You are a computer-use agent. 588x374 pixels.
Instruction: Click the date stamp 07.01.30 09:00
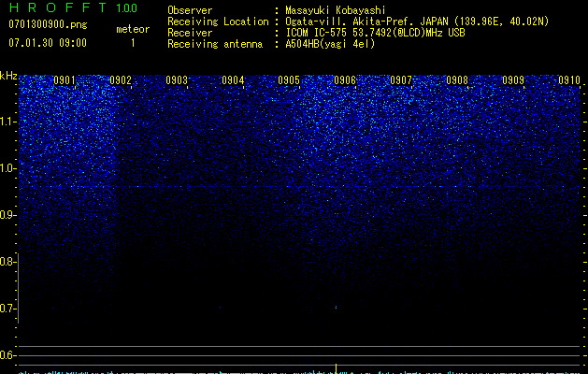pos(48,43)
